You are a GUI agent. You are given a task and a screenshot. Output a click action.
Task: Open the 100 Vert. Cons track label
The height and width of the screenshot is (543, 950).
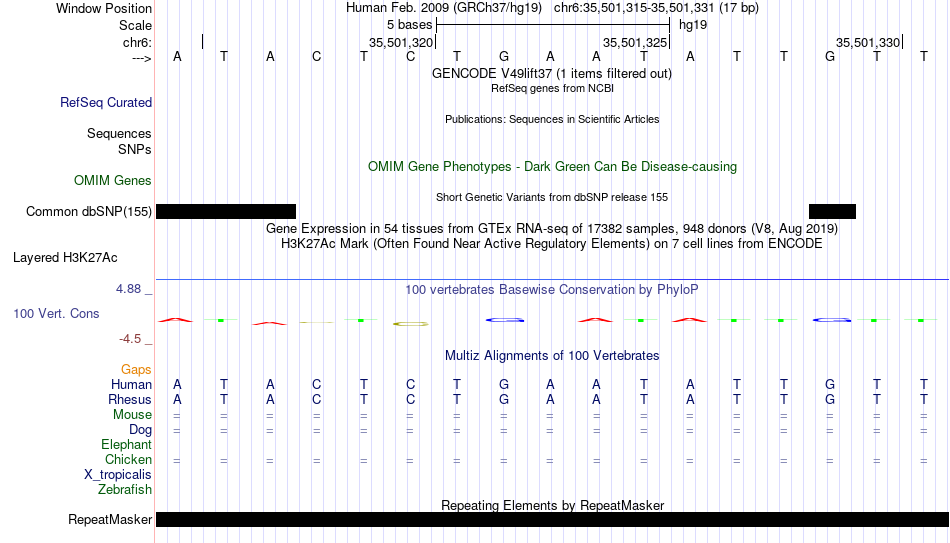point(56,313)
